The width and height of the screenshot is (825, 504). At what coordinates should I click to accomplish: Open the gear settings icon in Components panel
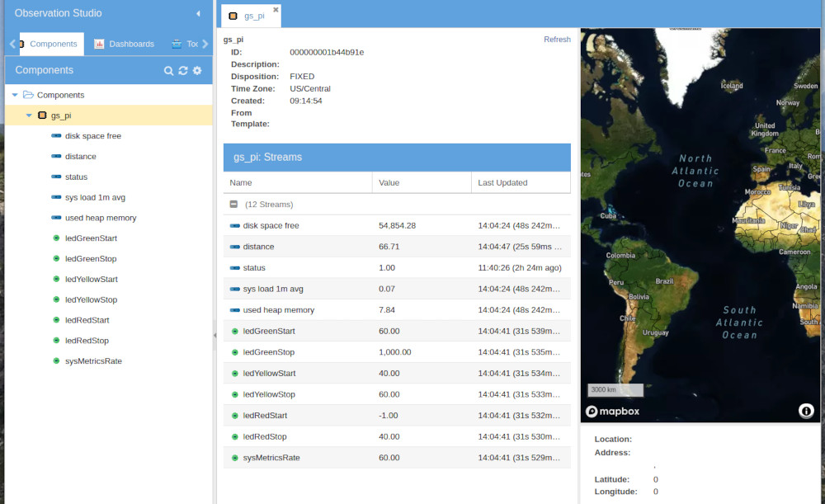196,70
